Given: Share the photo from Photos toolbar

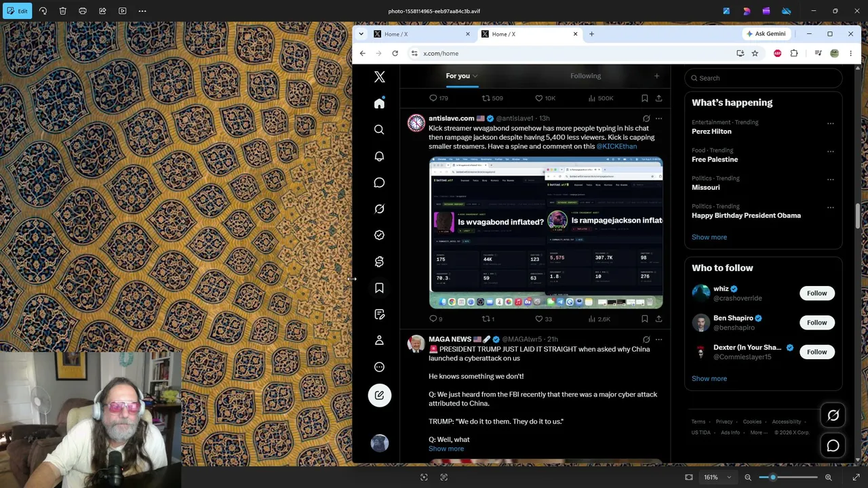Looking at the screenshot, I should (102, 11).
